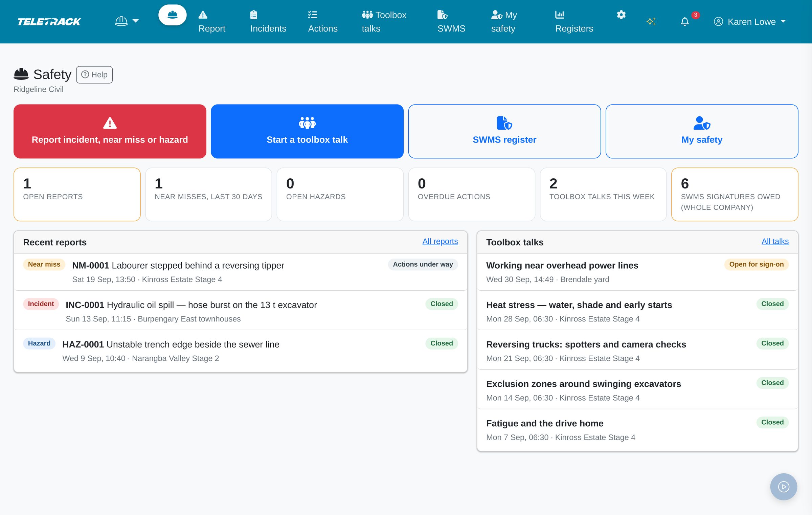Viewport: 812px width, 515px height.
Task: Open the Open Reports stat card
Action: [x=77, y=195]
